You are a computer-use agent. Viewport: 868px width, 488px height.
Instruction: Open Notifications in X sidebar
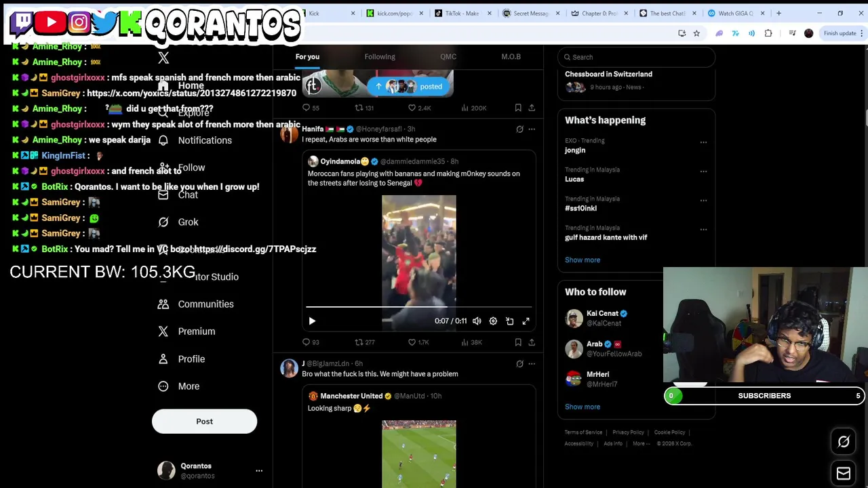coord(195,140)
